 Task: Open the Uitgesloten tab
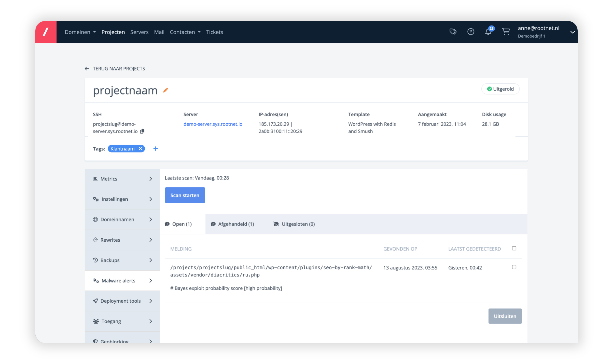pyautogui.click(x=294, y=224)
